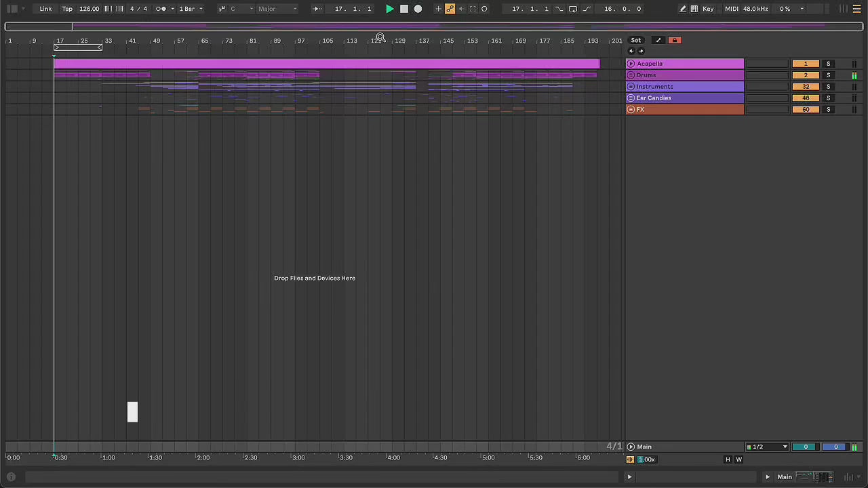Click the Link button
This screenshot has height=488, width=868.
[45, 9]
